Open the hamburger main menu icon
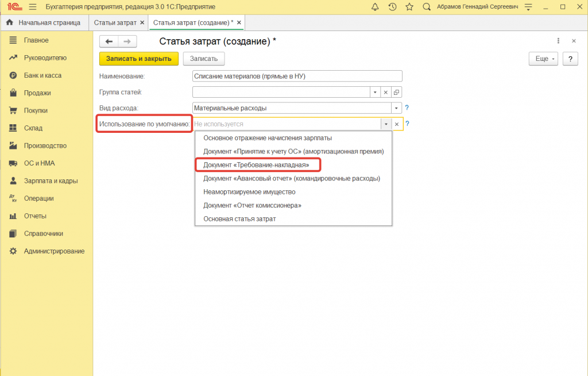The width and height of the screenshot is (588, 376). [x=32, y=7]
